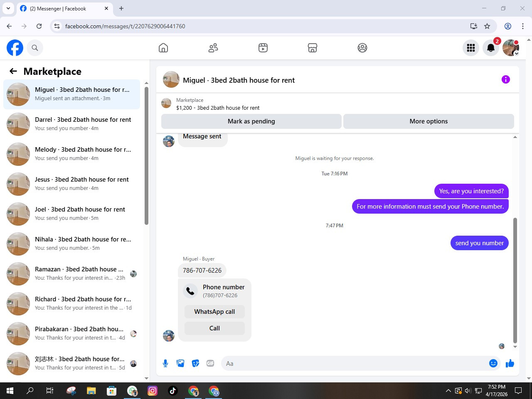The width and height of the screenshot is (532, 399).
Task: Open the Joel conversation
Action: (71, 214)
